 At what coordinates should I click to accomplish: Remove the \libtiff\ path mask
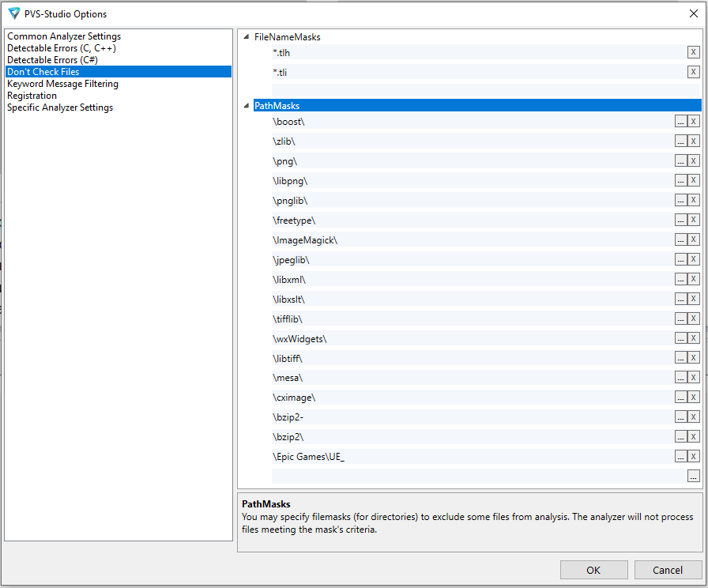[x=695, y=357]
